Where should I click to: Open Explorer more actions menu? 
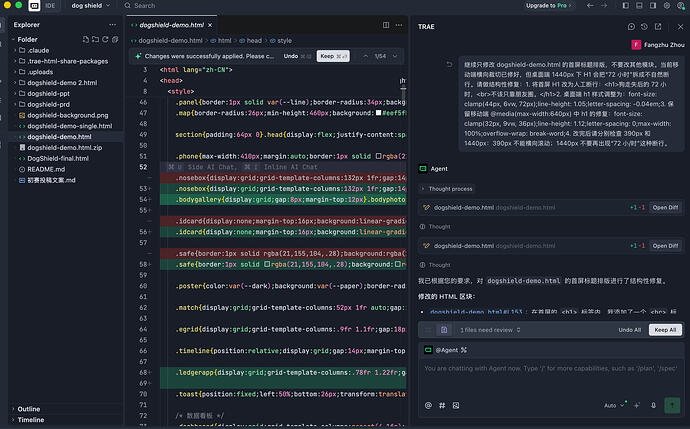pyautogui.click(x=113, y=25)
